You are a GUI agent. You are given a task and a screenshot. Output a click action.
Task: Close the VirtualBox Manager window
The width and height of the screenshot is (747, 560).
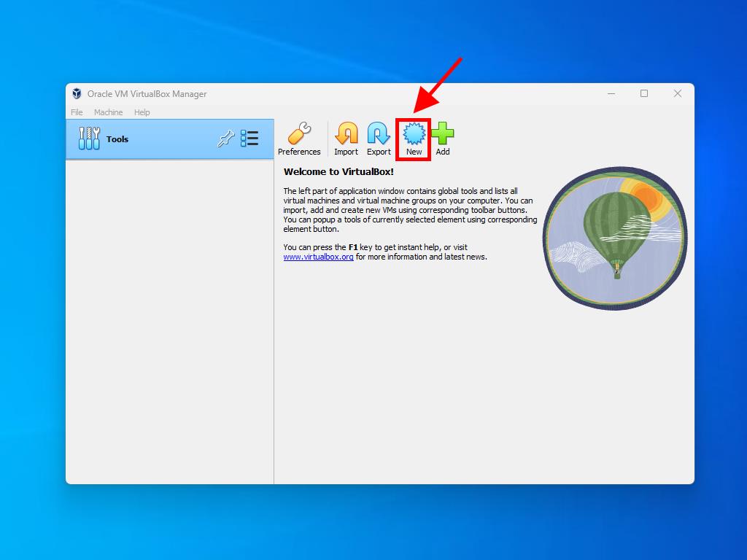(x=678, y=93)
